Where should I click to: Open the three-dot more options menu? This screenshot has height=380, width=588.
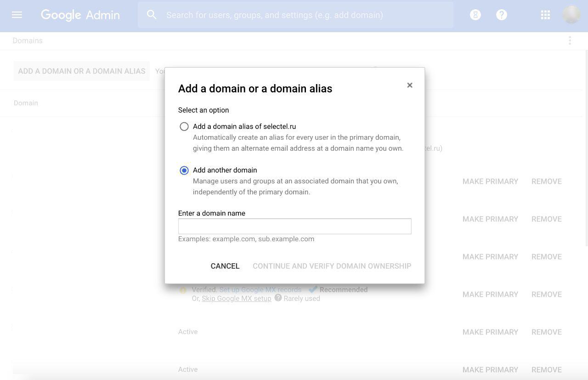point(570,40)
